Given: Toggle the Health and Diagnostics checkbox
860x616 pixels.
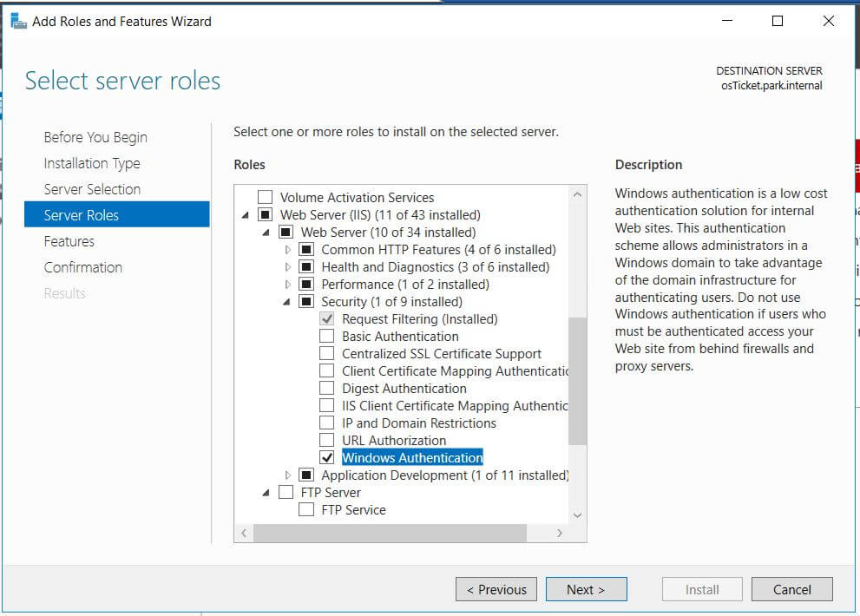Looking at the screenshot, I should [x=306, y=267].
